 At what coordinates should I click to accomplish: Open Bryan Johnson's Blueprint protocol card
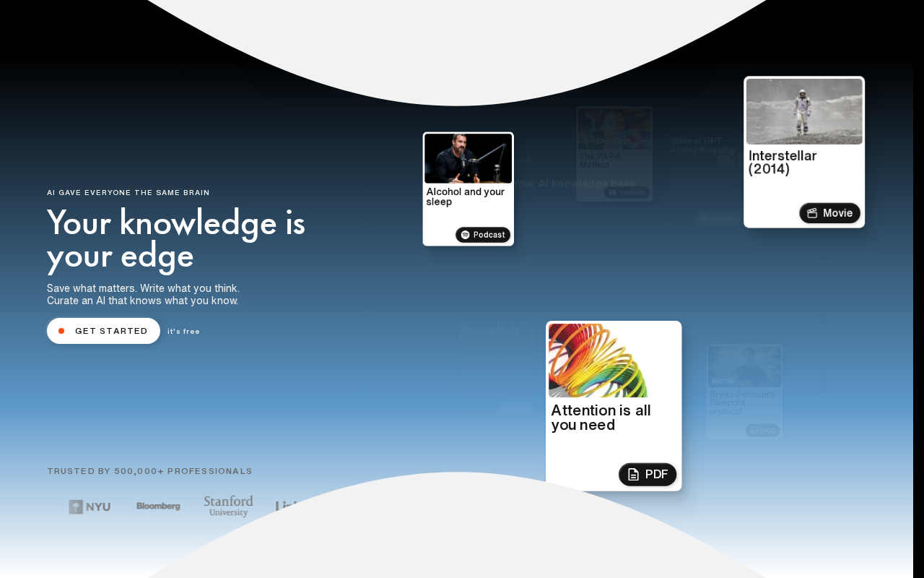pyautogui.click(x=744, y=392)
